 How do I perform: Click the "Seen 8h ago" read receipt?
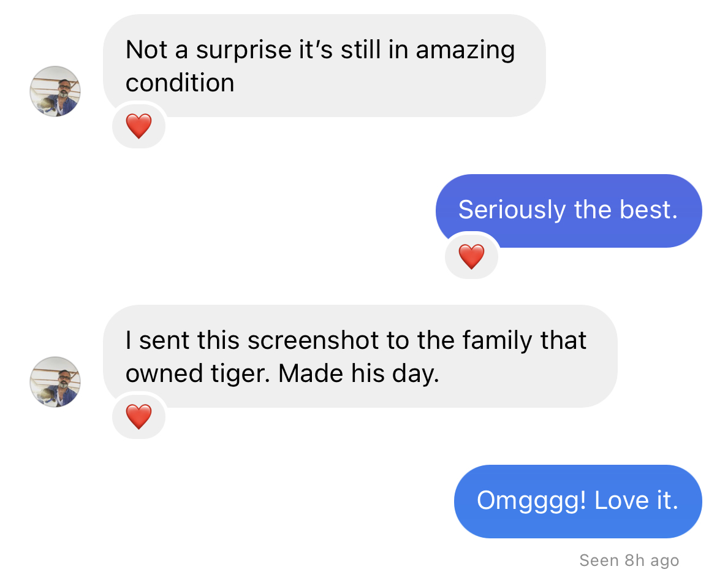click(629, 560)
